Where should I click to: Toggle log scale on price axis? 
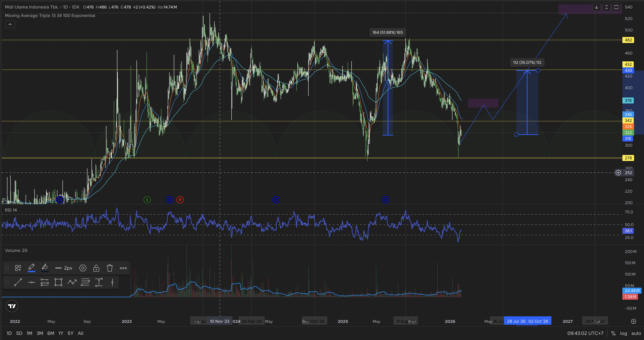click(x=623, y=333)
